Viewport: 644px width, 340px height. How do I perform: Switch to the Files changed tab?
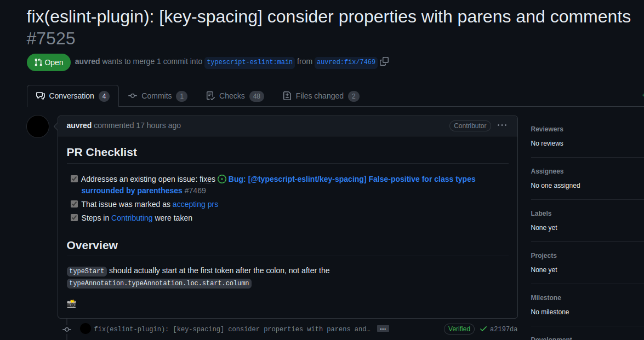(x=321, y=96)
